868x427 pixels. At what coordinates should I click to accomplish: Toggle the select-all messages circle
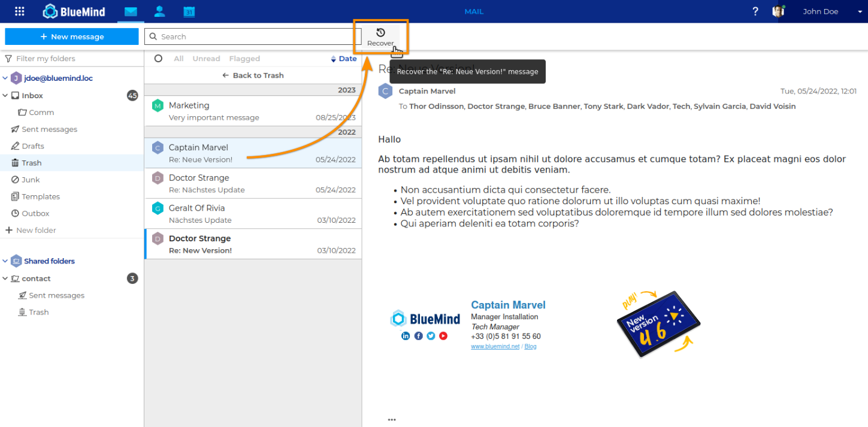pos(158,59)
